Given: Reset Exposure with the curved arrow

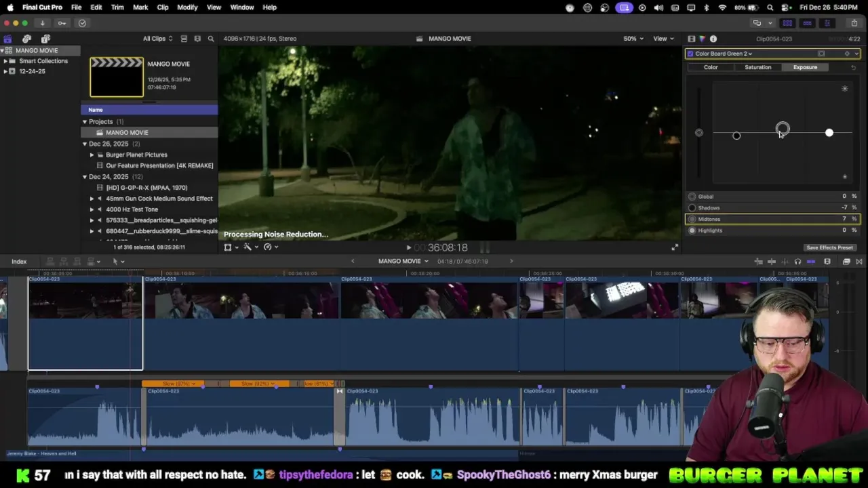Looking at the screenshot, I should tap(853, 67).
